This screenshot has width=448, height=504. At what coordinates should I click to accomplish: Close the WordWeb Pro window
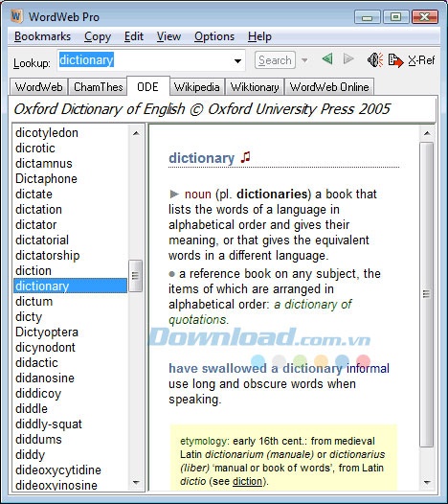(425, 16)
